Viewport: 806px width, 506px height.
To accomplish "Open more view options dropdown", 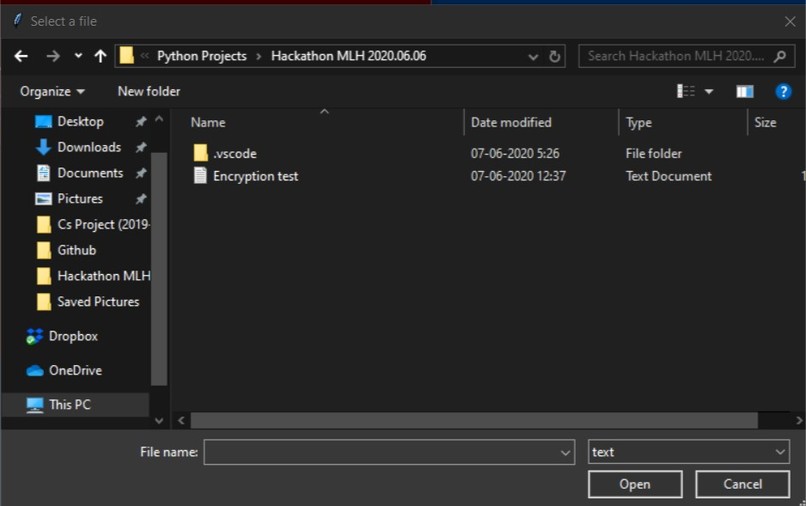I will (709, 92).
